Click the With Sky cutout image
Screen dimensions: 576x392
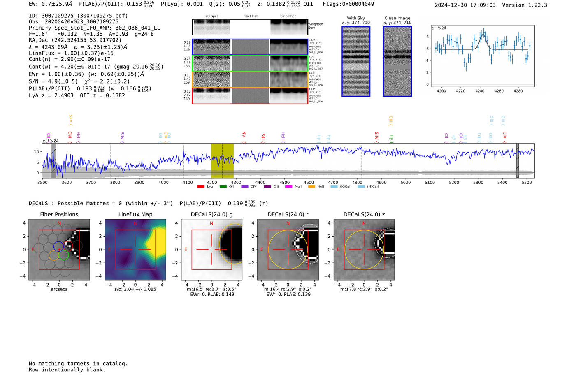click(356, 61)
